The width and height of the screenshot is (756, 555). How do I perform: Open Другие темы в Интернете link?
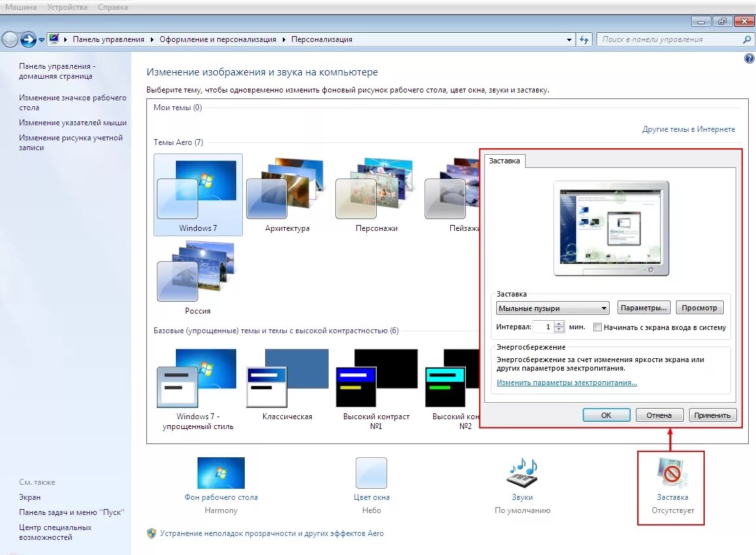(x=688, y=129)
